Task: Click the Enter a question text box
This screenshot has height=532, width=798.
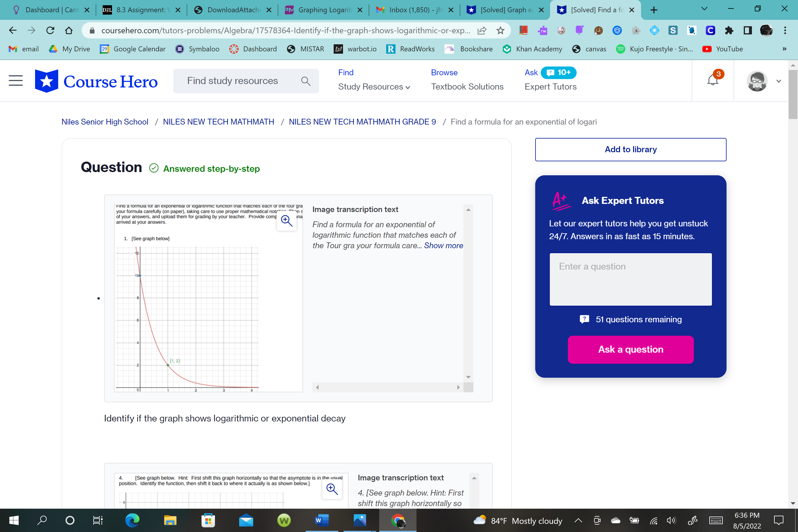Action: [x=630, y=279]
